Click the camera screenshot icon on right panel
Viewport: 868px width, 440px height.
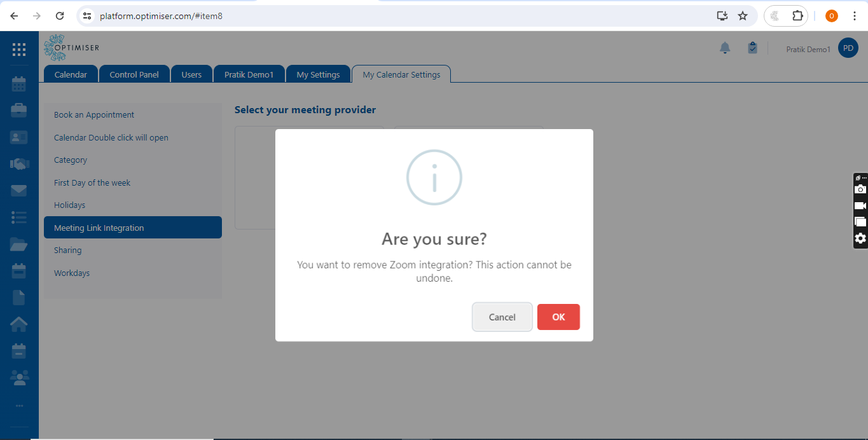tap(860, 189)
